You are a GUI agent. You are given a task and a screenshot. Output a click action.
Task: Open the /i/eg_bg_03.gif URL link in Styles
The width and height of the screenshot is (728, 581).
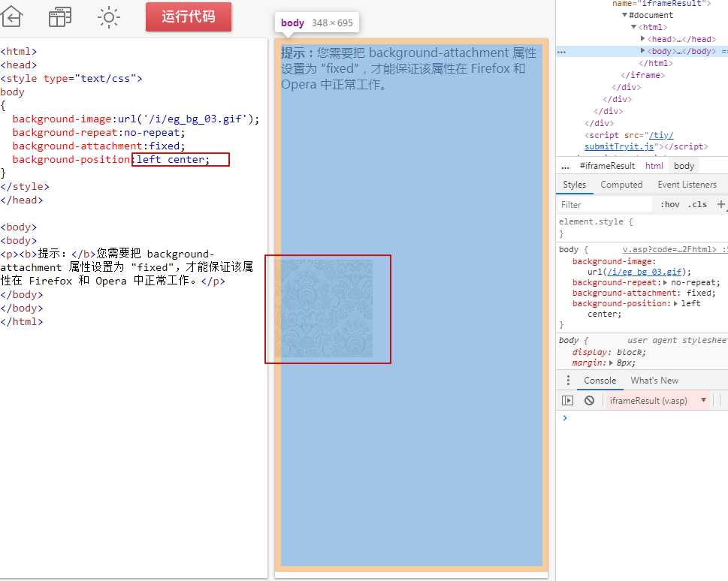[645, 272]
